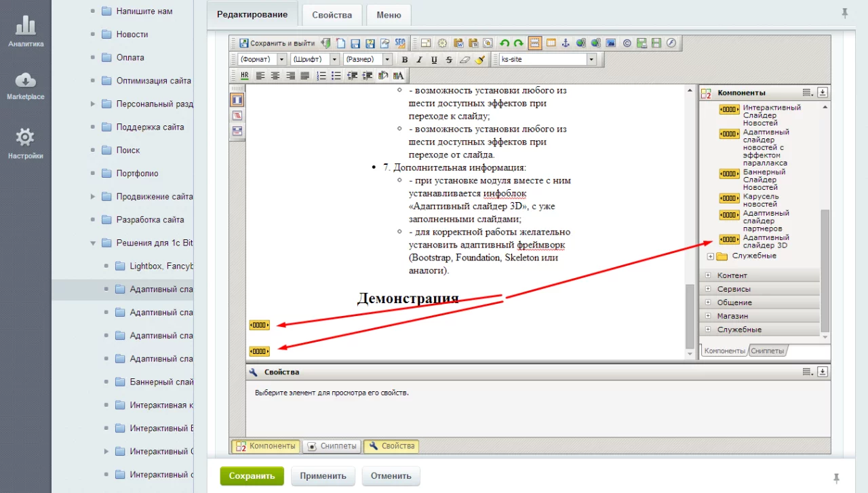Open Marketplace from the left sidebar
The width and height of the screenshot is (868, 493).
point(26,85)
